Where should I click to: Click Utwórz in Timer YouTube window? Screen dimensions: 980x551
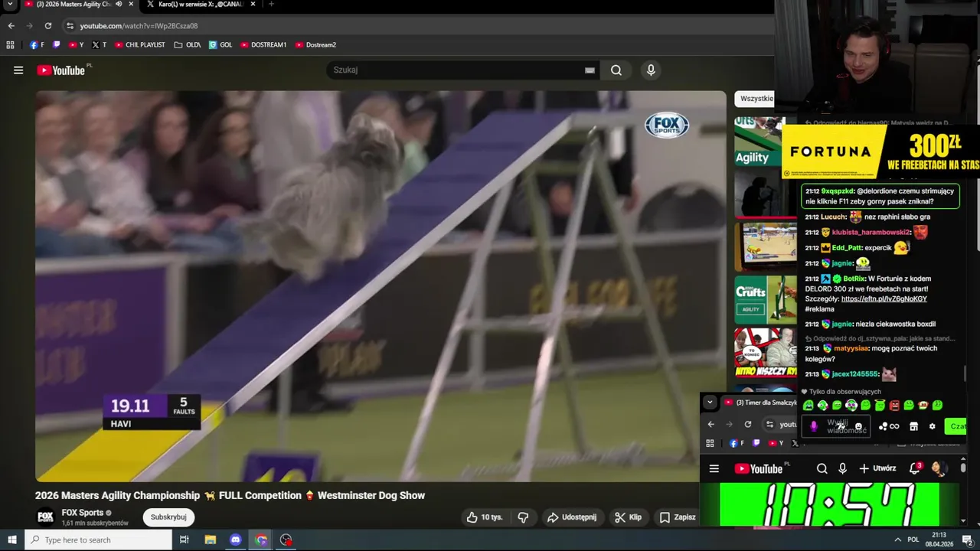pyautogui.click(x=877, y=468)
